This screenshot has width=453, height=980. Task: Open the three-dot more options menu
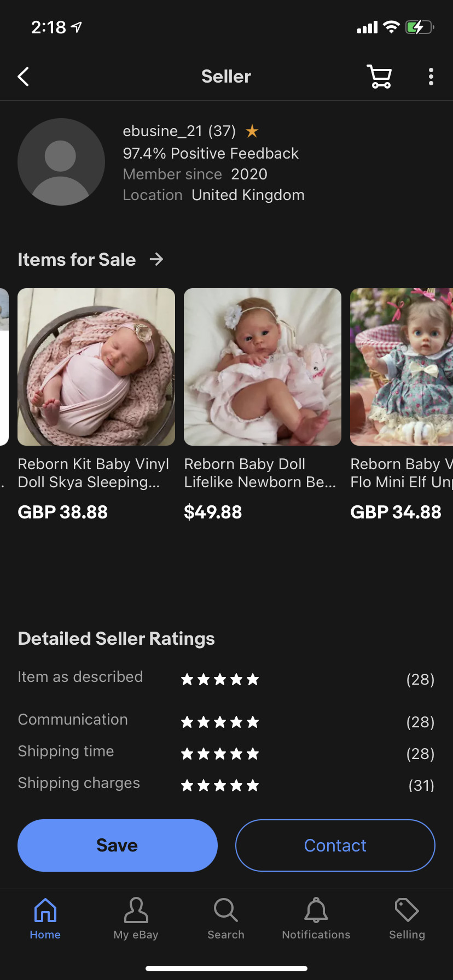click(x=431, y=77)
